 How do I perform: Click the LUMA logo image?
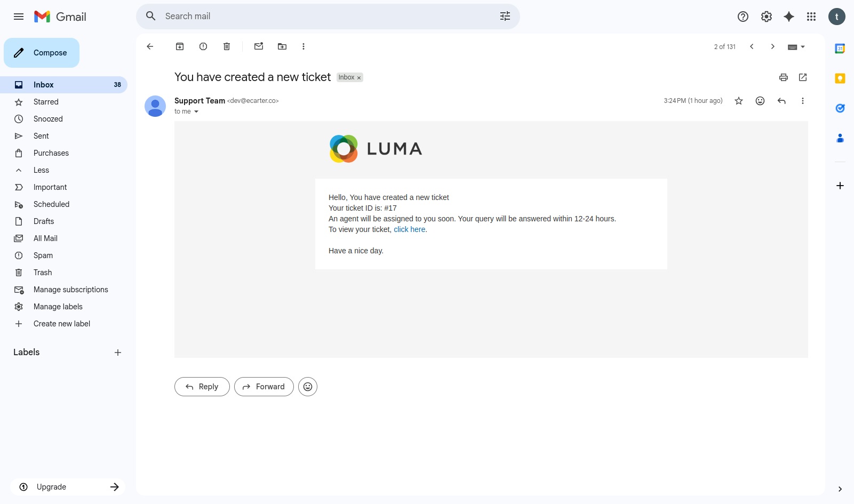376,149
